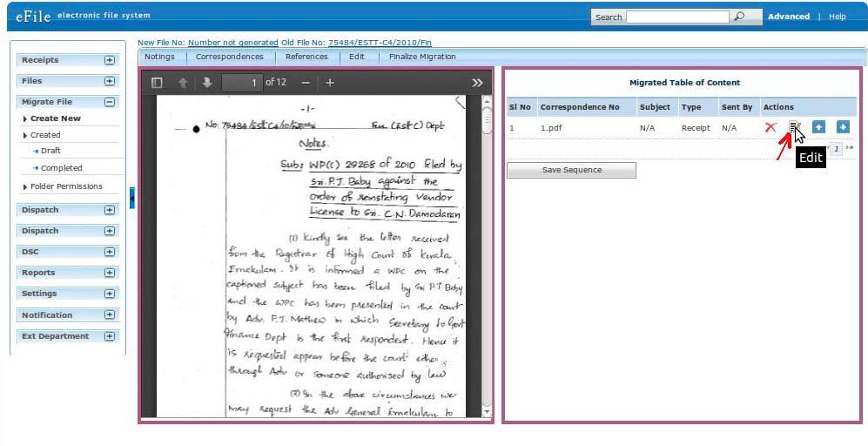Click the search magnifier icon
Image resolution: width=868 pixels, height=446 pixels.
click(x=739, y=17)
